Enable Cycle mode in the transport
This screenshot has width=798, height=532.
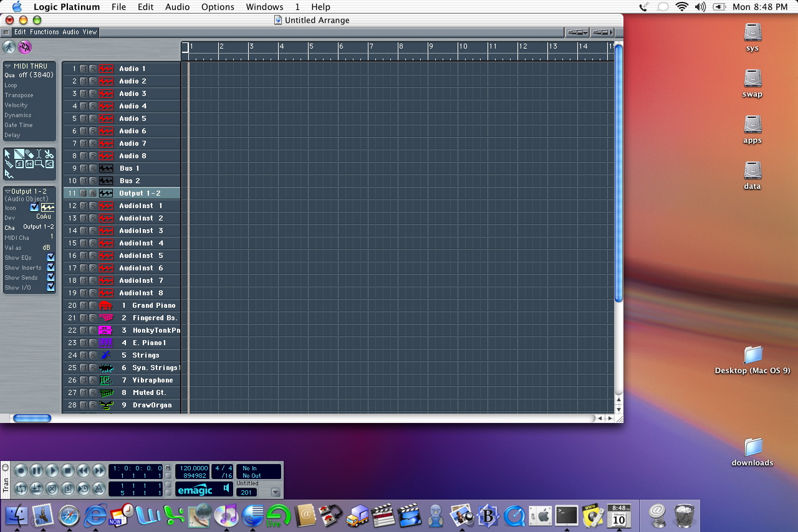21,488
